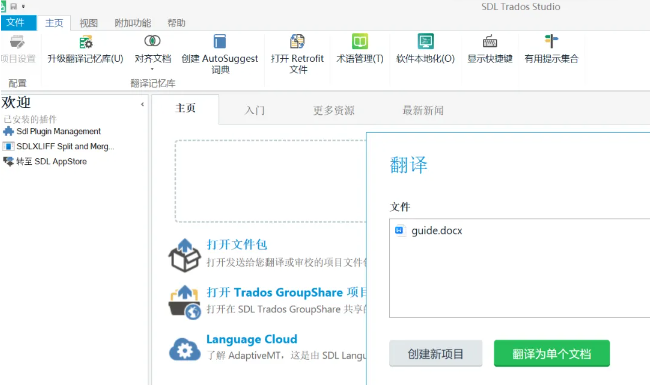The width and height of the screenshot is (654, 385).
Task: Collapse the 欢迎 navigation pane
Action: [x=142, y=104]
